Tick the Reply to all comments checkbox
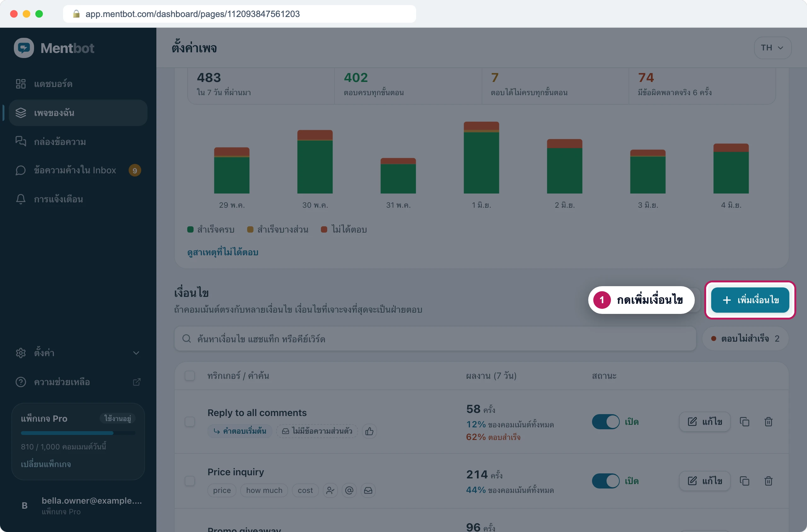Viewport: 807px width, 532px height. (190, 422)
